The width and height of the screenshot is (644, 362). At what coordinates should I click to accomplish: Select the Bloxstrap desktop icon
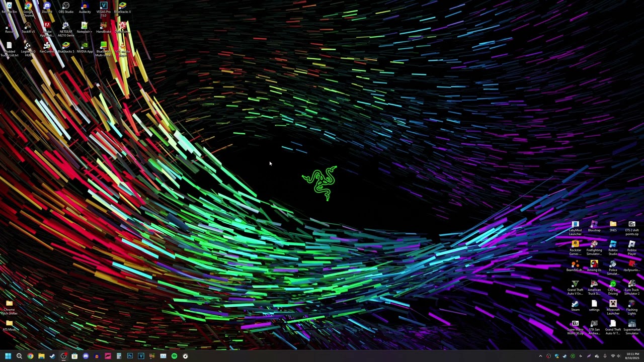[x=594, y=227]
